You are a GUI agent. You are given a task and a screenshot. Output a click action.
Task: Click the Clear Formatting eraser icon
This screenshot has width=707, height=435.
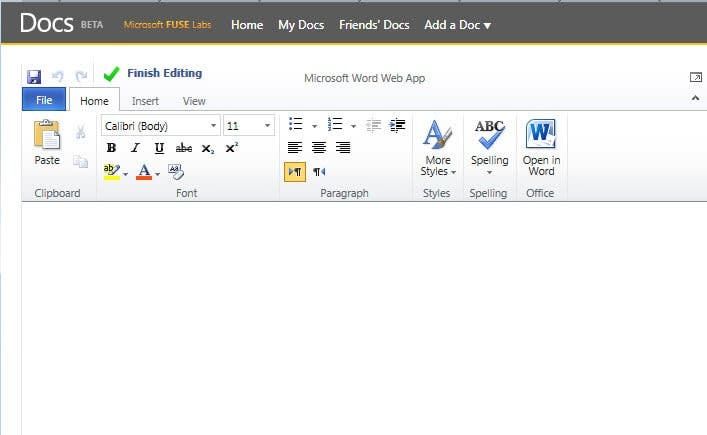click(x=175, y=172)
